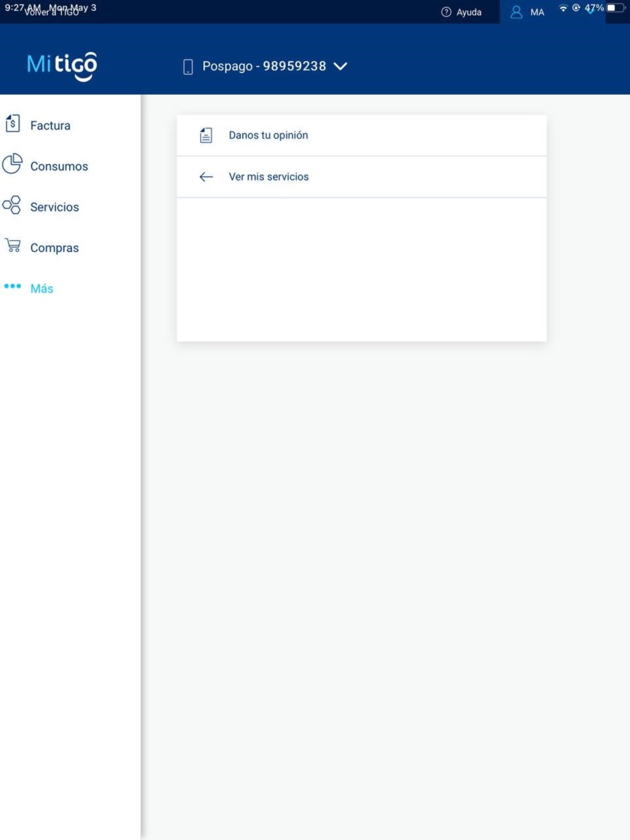Click the Danos tu opinión document icon
This screenshot has height=840, width=630.
tap(206, 135)
